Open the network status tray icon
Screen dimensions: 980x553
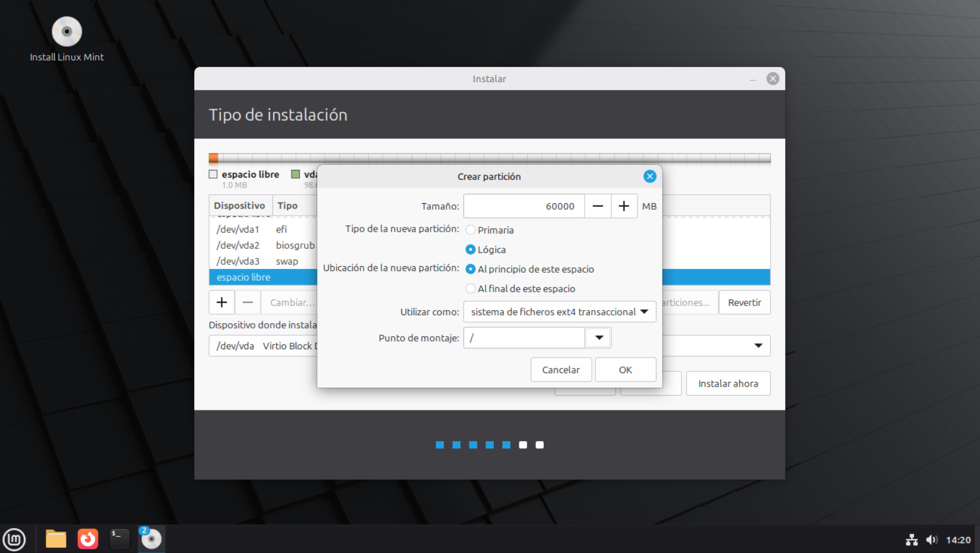pos(912,540)
